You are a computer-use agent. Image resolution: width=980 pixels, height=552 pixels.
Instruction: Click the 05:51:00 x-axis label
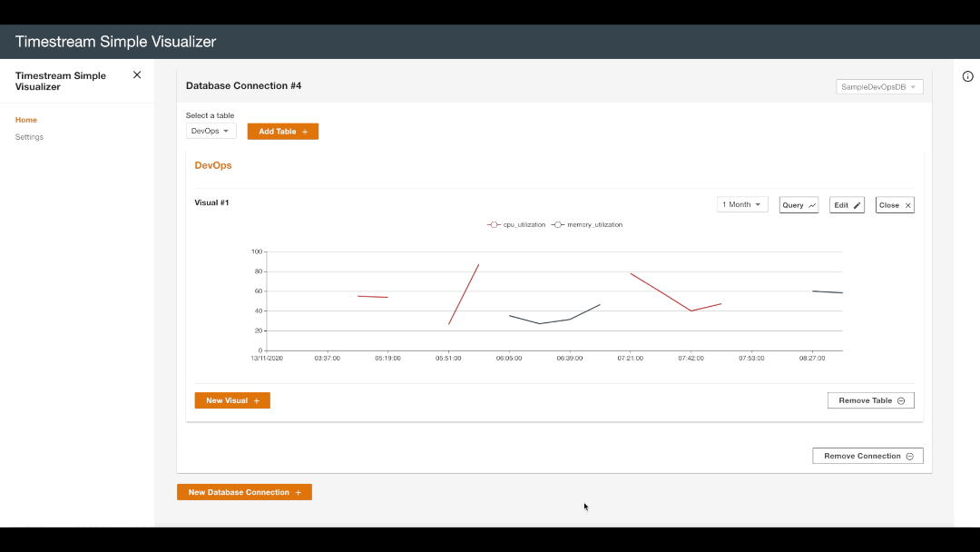coord(448,359)
